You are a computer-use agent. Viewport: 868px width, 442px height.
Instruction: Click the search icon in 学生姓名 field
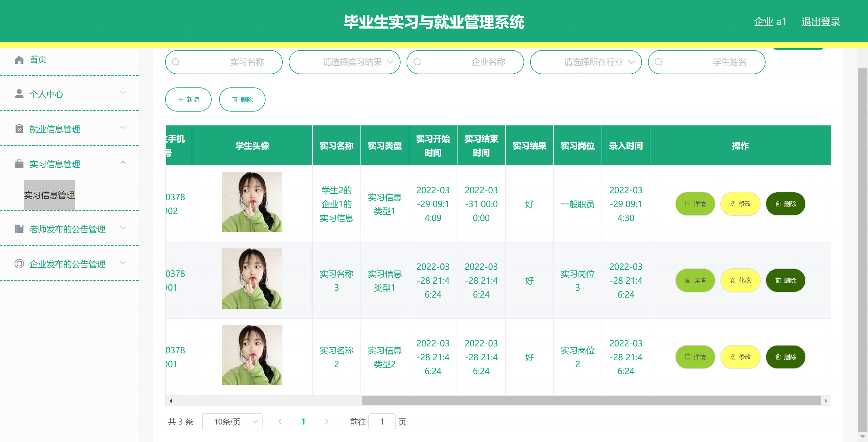click(x=658, y=62)
